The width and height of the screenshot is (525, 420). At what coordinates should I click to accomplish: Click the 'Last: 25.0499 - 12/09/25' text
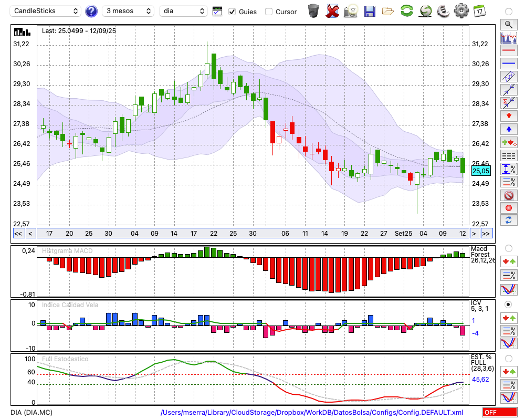point(79,31)
